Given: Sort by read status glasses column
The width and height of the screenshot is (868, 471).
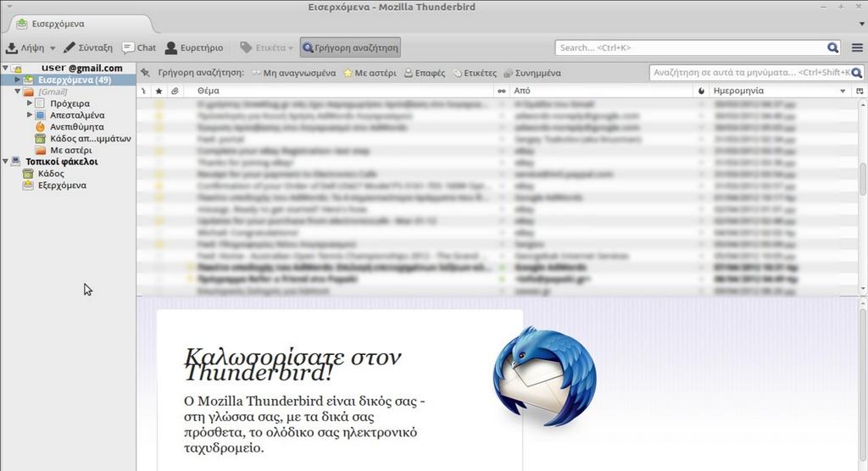Looking at the screenshot, I should [x=502, y=91].
